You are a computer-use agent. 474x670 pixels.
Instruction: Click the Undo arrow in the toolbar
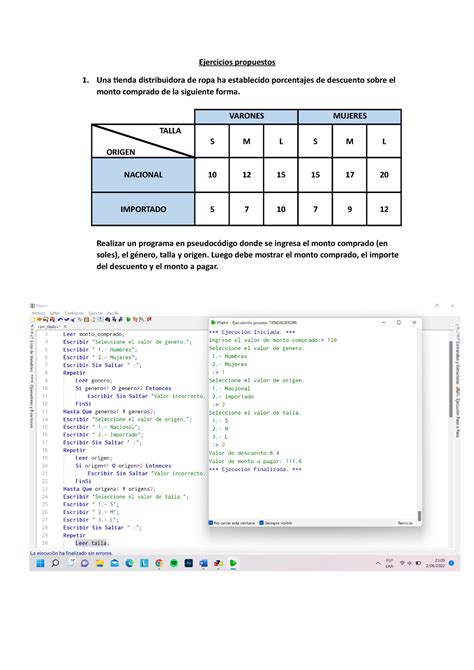point(60,320)
